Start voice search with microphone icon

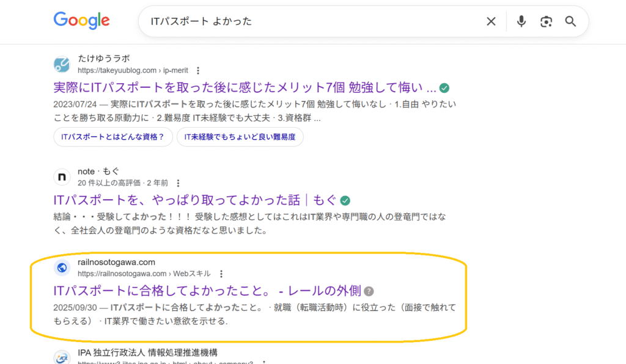tap(521, 22)
